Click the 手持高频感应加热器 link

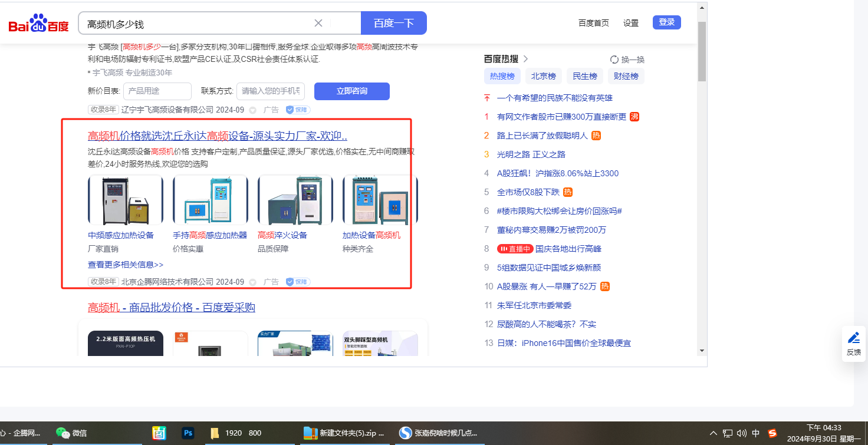click(x=210, y=235)
